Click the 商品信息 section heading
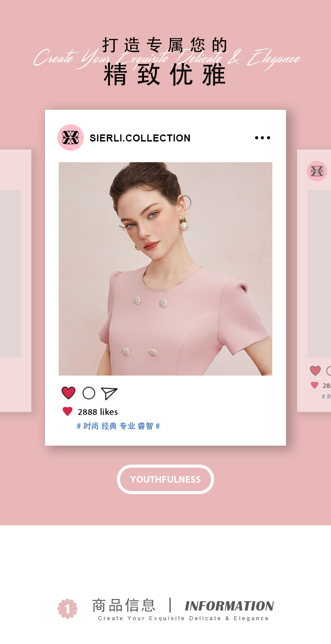Screen dimensions: 331x644 click(x=124, y=605)
